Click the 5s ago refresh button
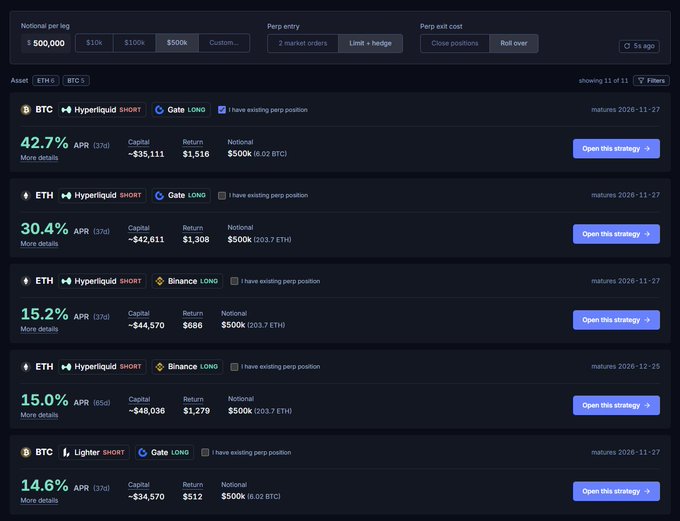Screen dimensions: 680x521 click(639, 46)
